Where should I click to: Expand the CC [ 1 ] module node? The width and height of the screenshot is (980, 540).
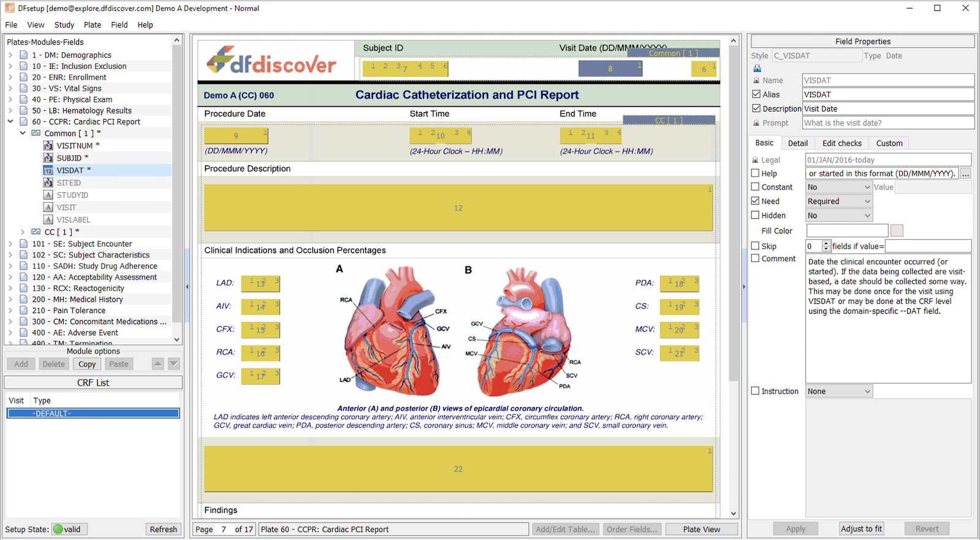pos(23,232)
